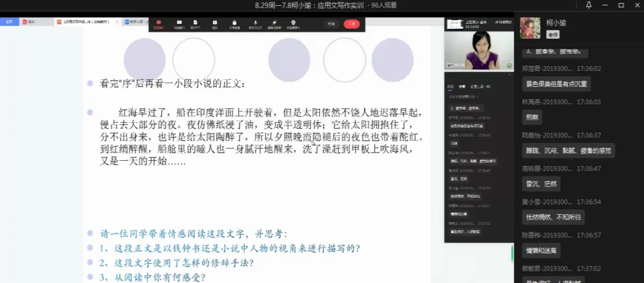Click the red recording icon in meeting toolbar
The width and height of the screenshot is (644, 283).
coord(158,24)
